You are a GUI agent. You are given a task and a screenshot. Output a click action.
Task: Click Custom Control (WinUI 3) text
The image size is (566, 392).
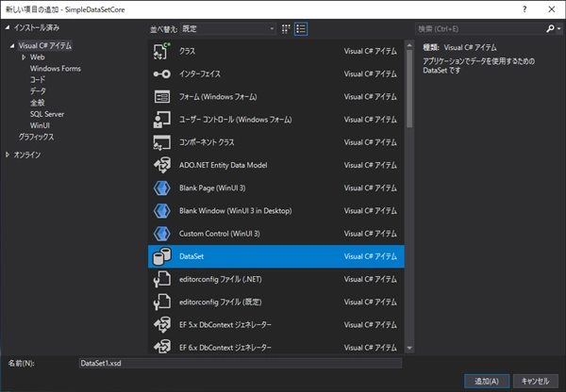220,234
